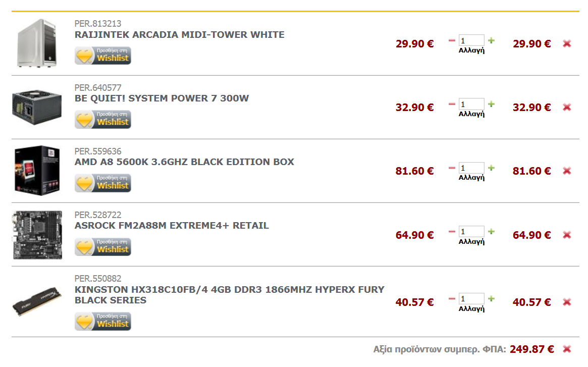Add Raijintek Arcadia to Wishlist
The height and width of the screenshot is (367, 588).
[x=103, y=56]
